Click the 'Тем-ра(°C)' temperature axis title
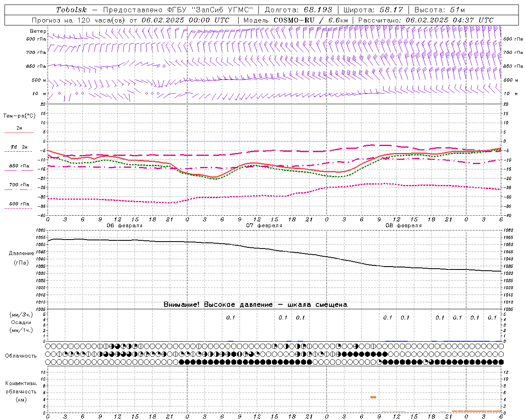This screenshot has width=525, height=420. click(x=19, y=116)
